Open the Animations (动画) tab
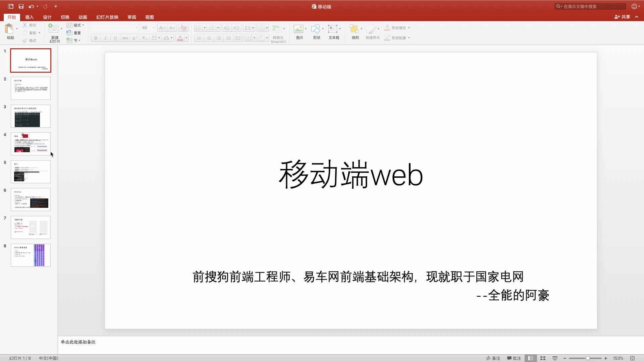This screenshot has height=362, width=644. tap(83, 17)
